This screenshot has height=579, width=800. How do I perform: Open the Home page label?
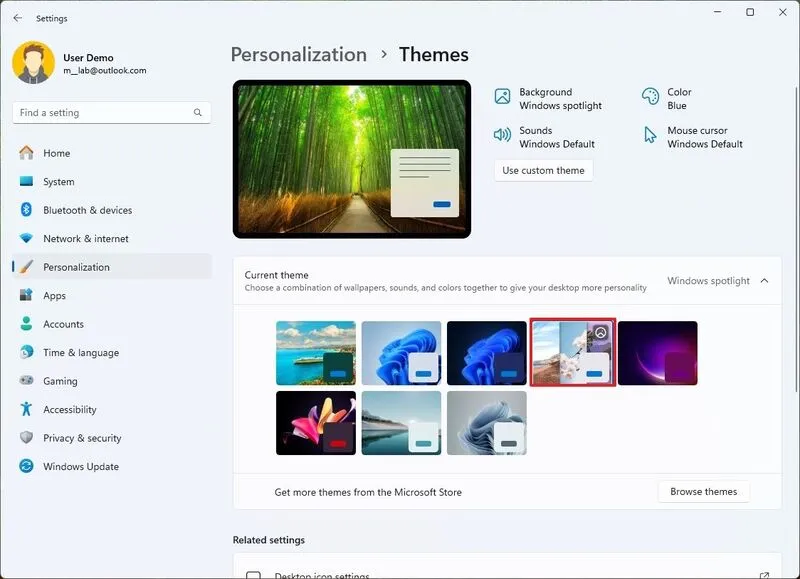57,153
